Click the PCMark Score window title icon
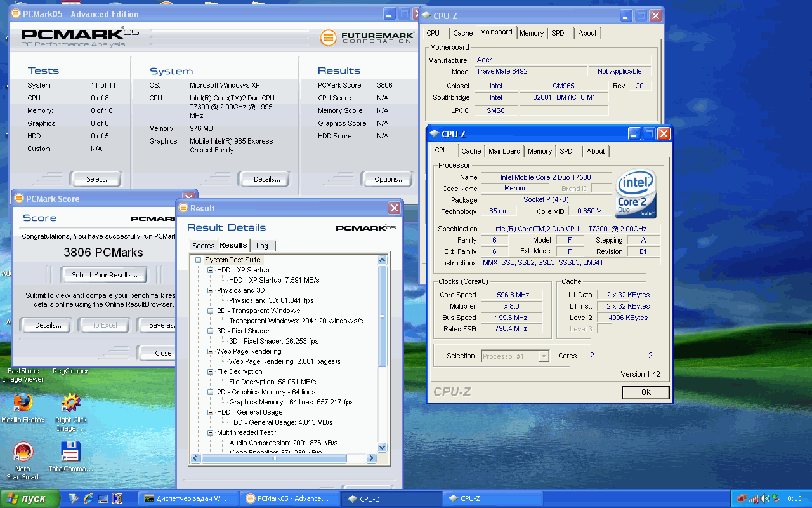This screenshot has height=508, width=812. [x=18, y=199]
